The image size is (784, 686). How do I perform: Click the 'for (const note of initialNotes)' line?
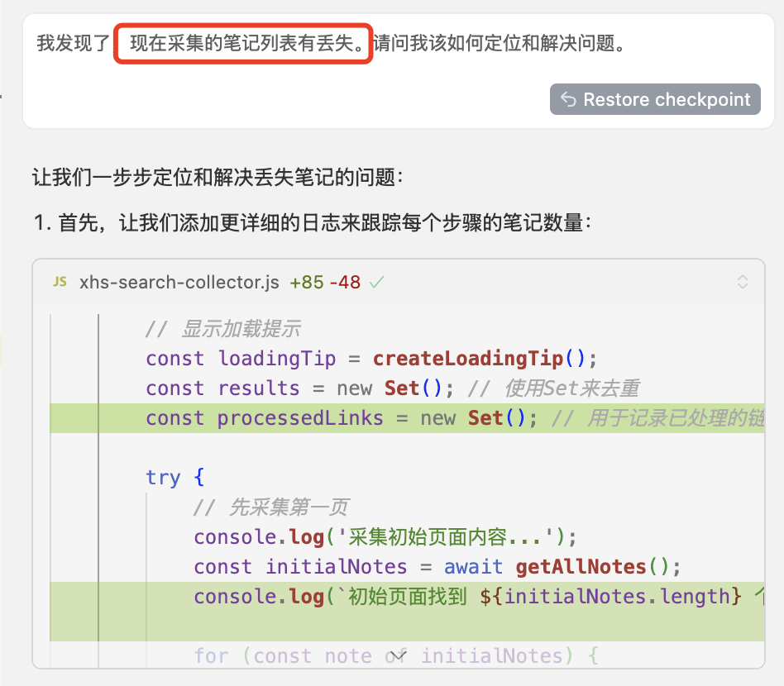pos(396,655)
